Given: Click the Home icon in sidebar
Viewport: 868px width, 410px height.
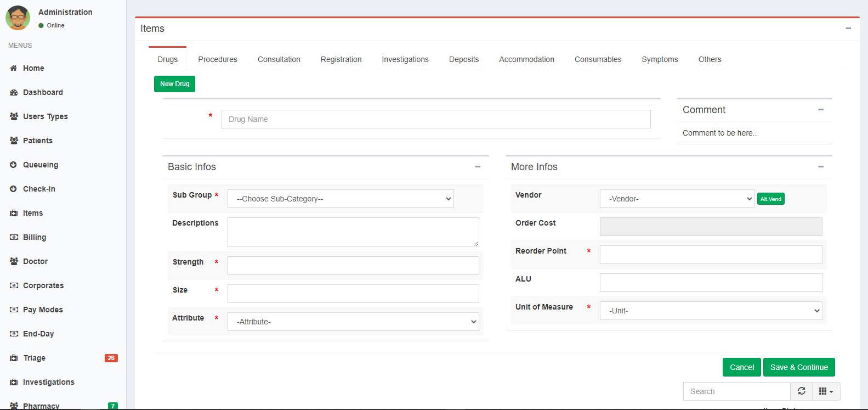Looking at the screenshot, I should coord(14,68).
